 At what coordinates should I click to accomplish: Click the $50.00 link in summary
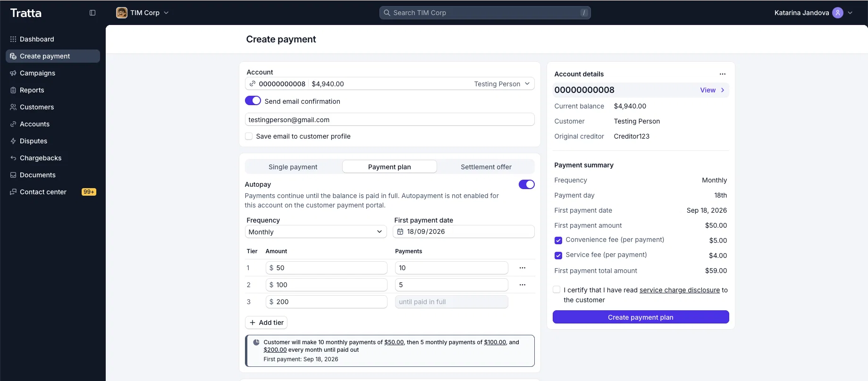pos(394,342)
